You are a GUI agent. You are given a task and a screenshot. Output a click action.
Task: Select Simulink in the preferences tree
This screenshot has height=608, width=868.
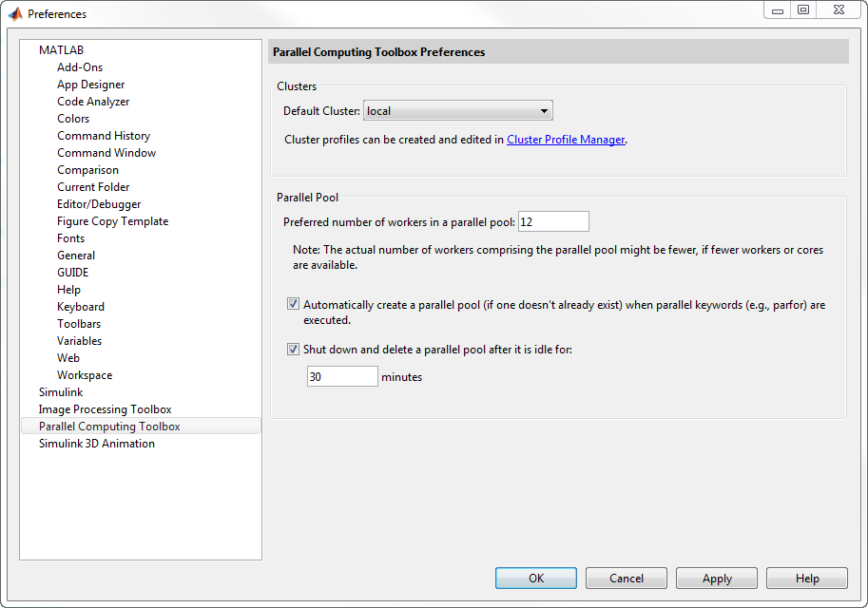(x=61, y=392)
